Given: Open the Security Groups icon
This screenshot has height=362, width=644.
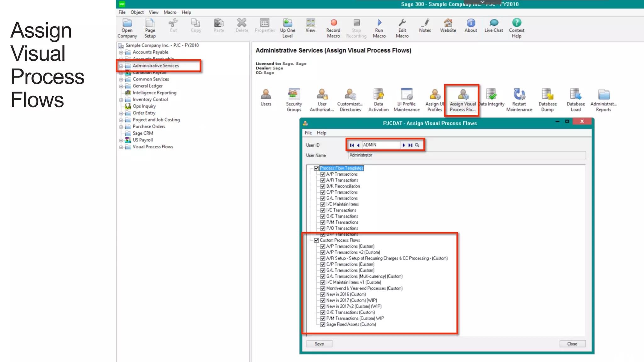Looking at the screenshot, I should pos(294,95).
